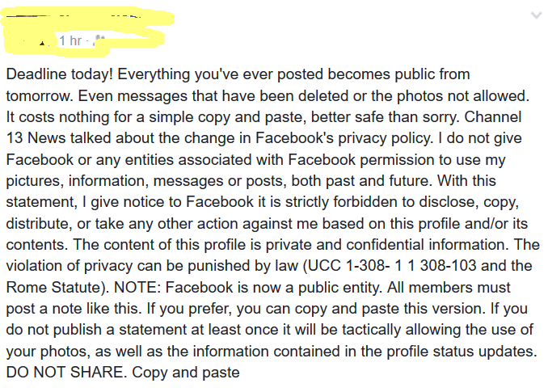The image size is (548, 392).
Task: Click "NOTE:" in the post body
Action: coord(137,288)
